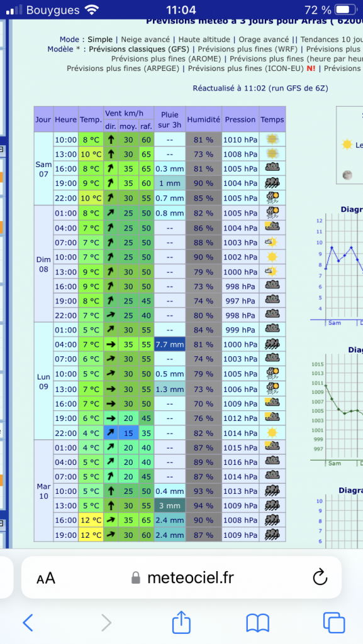Select the Simple mode

point(100,40)
